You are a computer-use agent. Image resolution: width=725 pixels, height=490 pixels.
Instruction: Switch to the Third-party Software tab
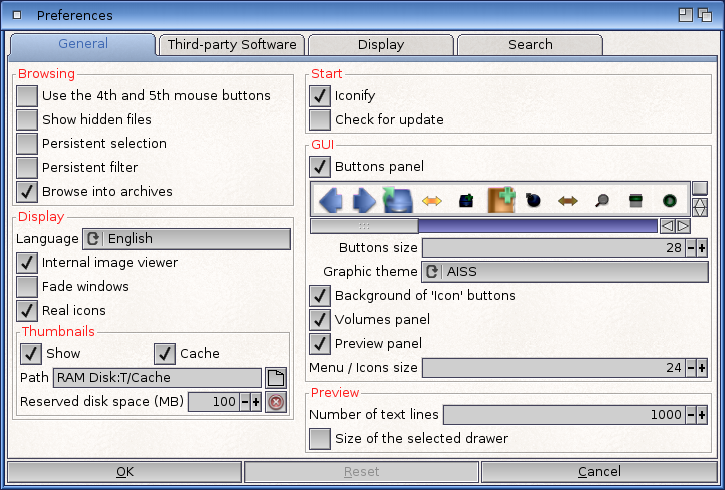[x=232, y=44]
